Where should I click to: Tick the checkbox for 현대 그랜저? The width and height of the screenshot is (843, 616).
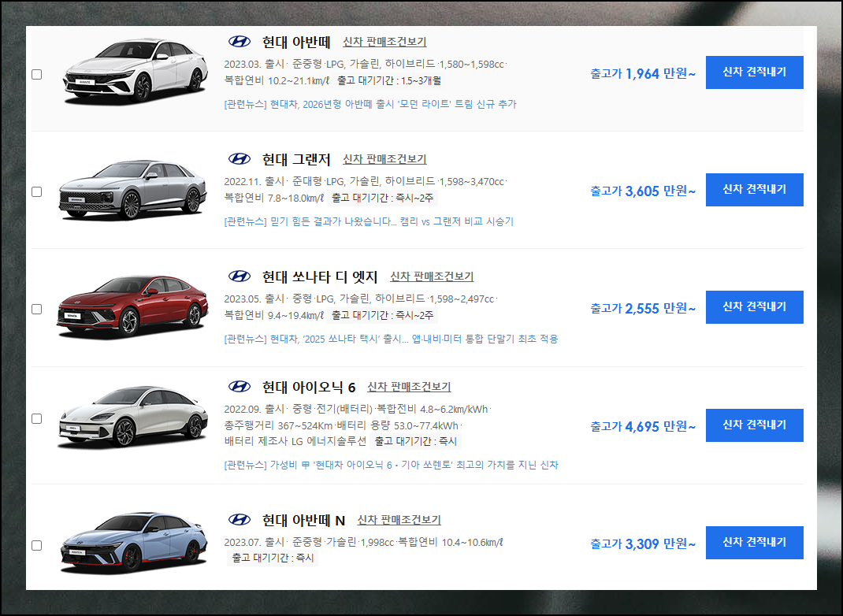(x=36, y=191)
